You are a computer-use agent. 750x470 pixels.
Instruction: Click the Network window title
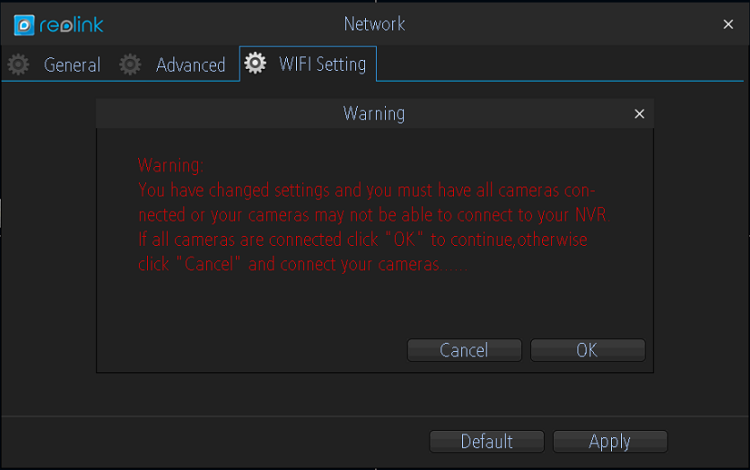tap(375, 24)
